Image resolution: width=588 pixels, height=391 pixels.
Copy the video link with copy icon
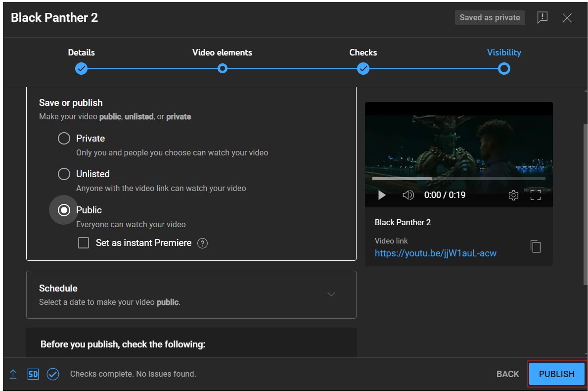click(x=536, y=246)
